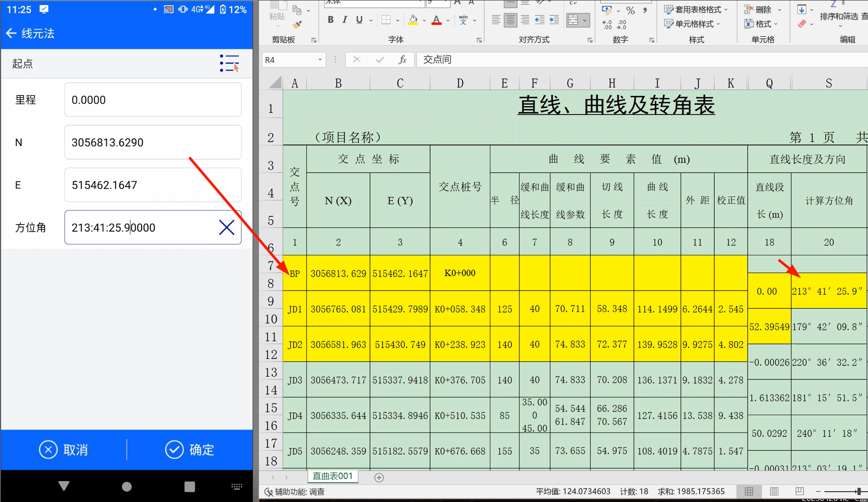Click the wén phonetic guide icon
The height and width of the screenshot is (502, 868).
(x=463, y=20)
